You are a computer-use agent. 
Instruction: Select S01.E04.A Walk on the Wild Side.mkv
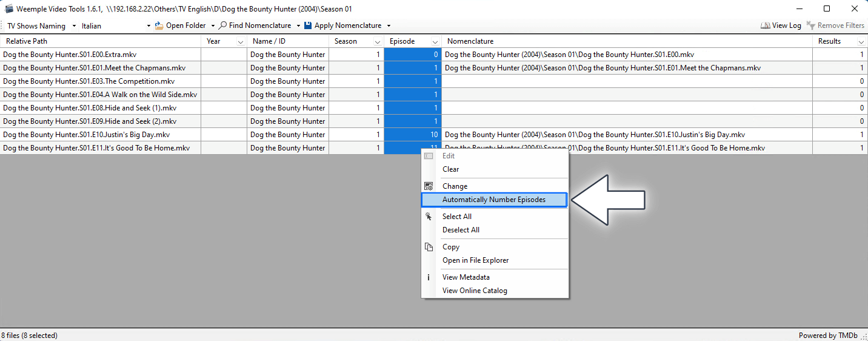pos(100,95)
